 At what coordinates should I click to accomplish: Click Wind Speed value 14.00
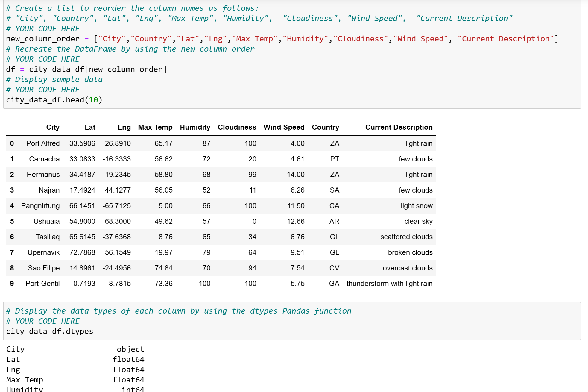tap(296, 175)
